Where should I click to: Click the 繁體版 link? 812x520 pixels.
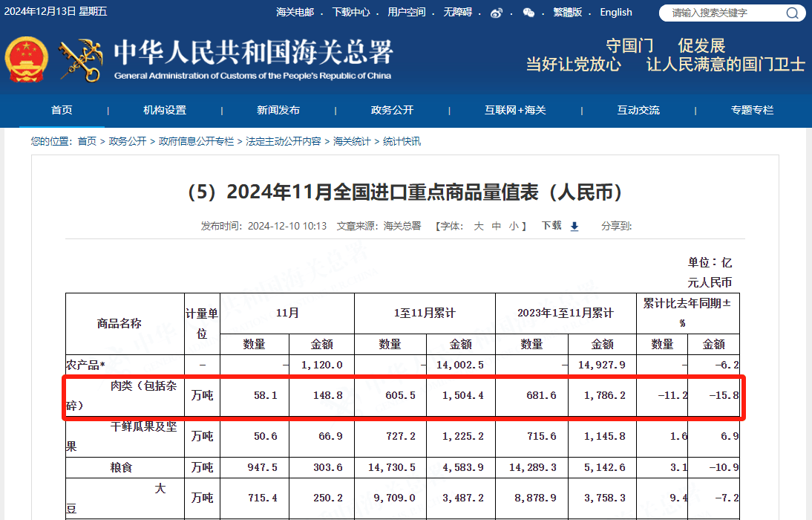(568, 12)
